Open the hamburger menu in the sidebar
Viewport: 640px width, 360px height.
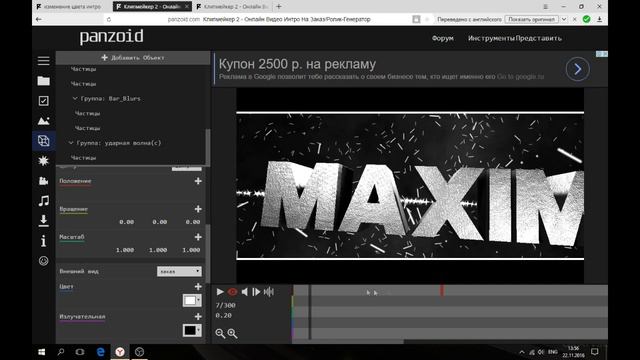coord(44,61)
